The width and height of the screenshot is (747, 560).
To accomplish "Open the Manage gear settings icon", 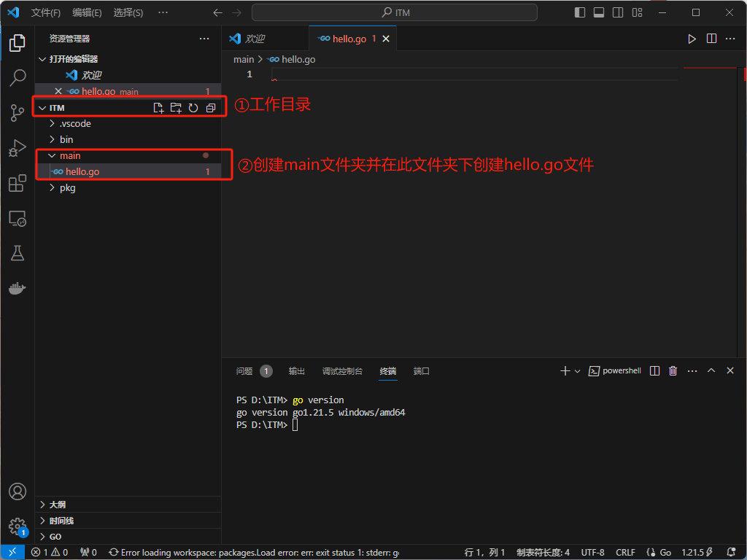I will click(x=18, y=526).
